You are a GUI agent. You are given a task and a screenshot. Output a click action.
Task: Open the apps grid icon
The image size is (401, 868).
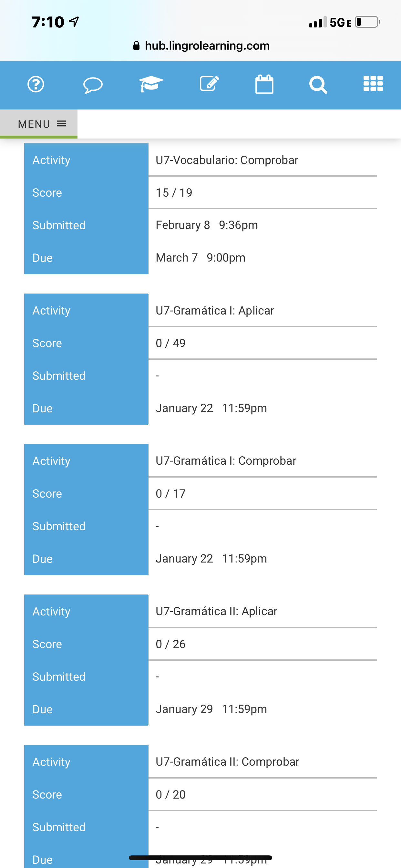[373, 84]
